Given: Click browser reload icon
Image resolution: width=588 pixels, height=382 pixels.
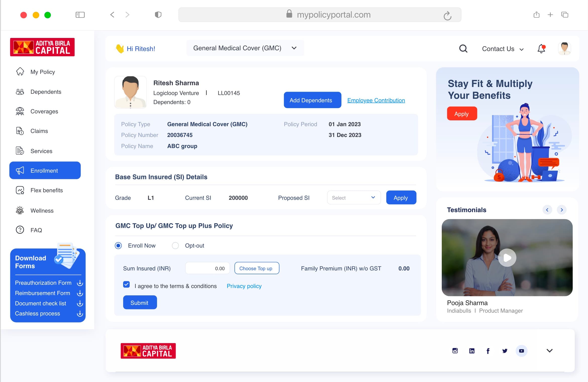Looking at the screenshot, I should click(447, 16).
